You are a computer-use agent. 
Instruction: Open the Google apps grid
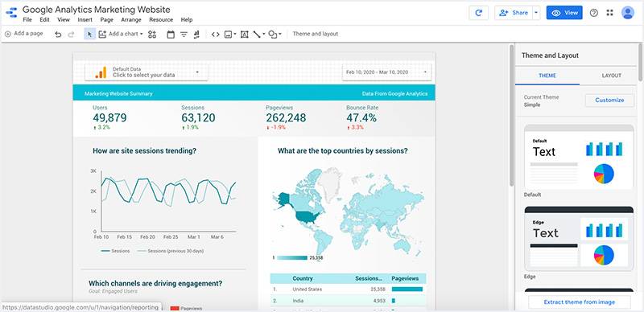[x=609, y=13]
